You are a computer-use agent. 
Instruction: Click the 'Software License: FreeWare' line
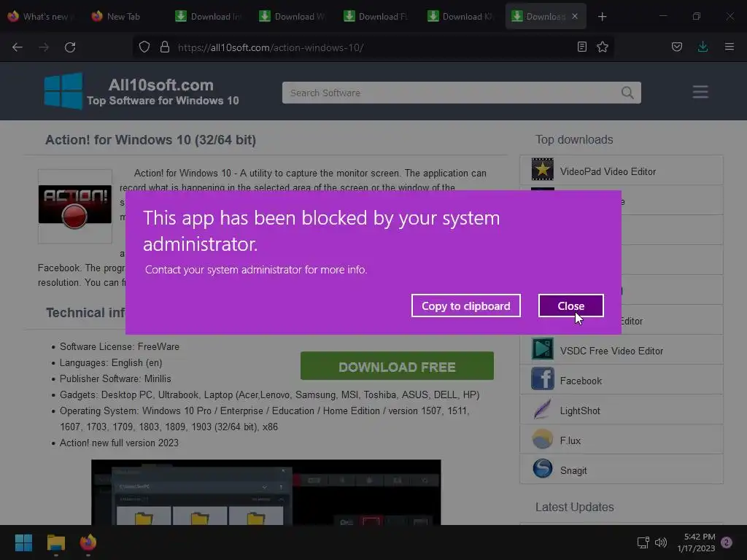pyautogui.click(x=119, y=346)
